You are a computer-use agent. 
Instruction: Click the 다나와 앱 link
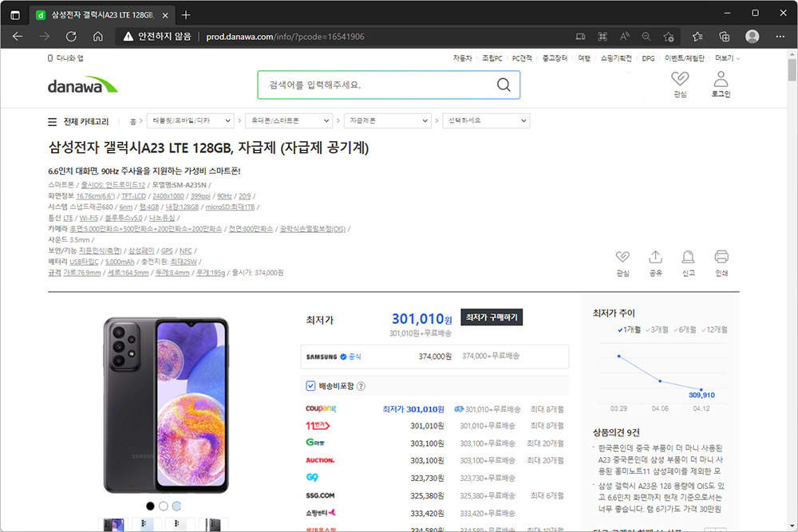[x=65, y=58]
